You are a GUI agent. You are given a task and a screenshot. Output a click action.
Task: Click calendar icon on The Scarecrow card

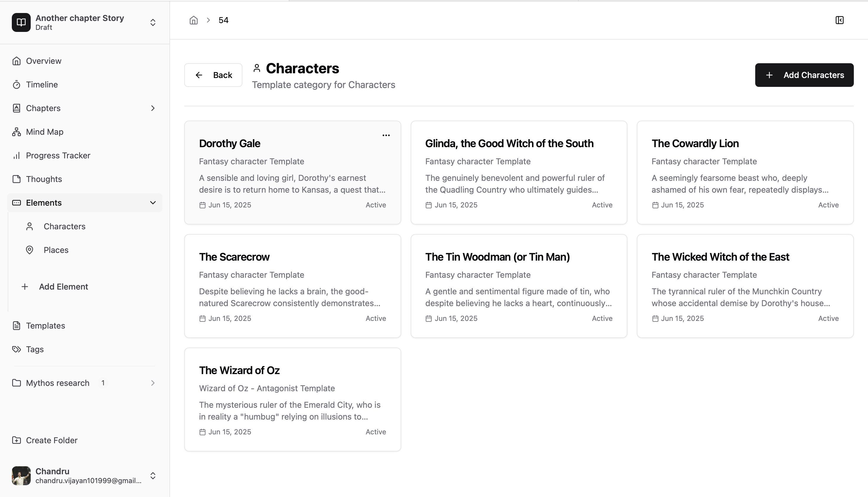click(x=203, y=319)
